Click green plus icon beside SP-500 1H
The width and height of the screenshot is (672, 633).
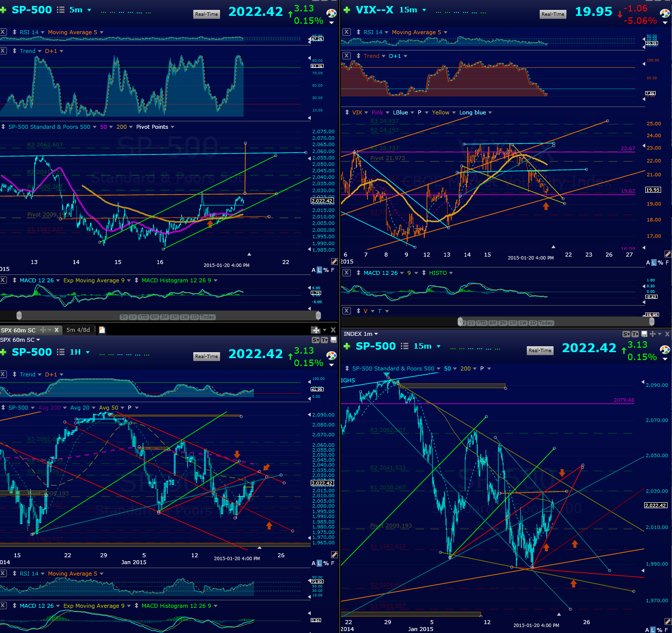[x=3, y=352]
